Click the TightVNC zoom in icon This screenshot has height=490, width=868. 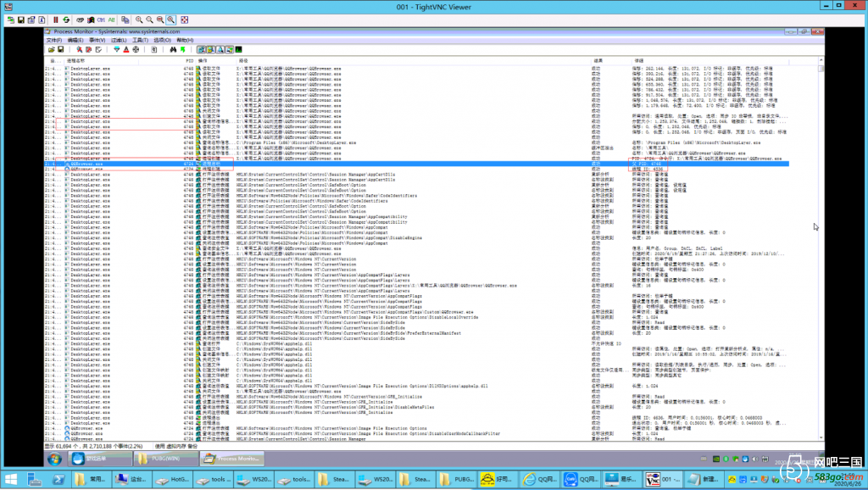click(x=139, y=20)
